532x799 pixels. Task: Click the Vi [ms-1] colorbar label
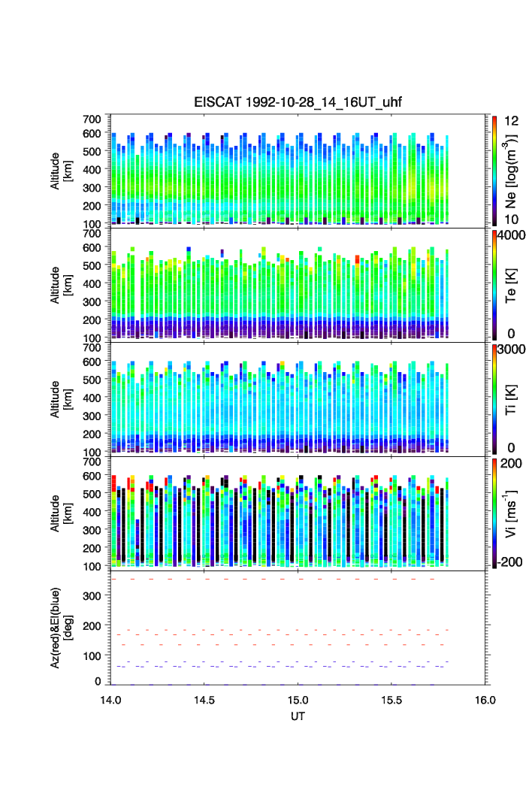click(510, 513)
